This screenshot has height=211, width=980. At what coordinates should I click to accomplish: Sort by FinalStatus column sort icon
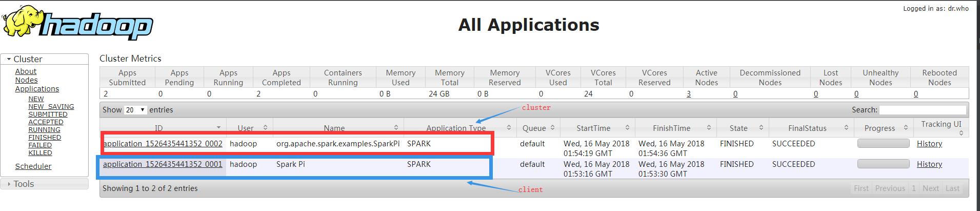846,127
